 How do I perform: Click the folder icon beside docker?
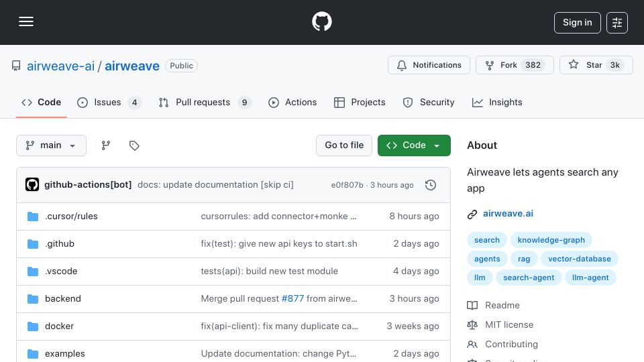tap(33, 326)
